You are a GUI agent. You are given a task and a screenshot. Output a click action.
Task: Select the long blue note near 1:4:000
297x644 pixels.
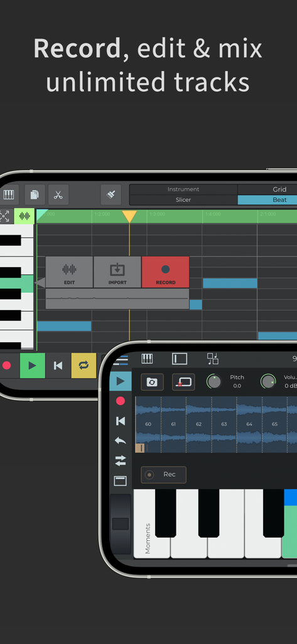pyautogui.click(x=230, y=283)
